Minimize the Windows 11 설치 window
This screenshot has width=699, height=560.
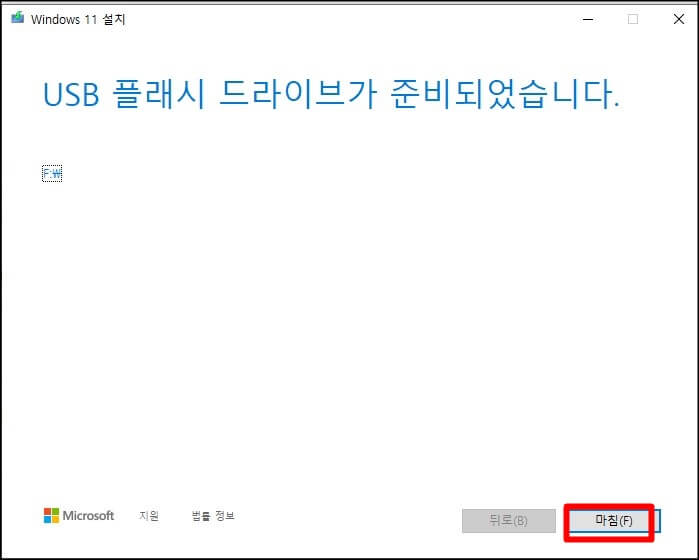[x=588, y=19]
